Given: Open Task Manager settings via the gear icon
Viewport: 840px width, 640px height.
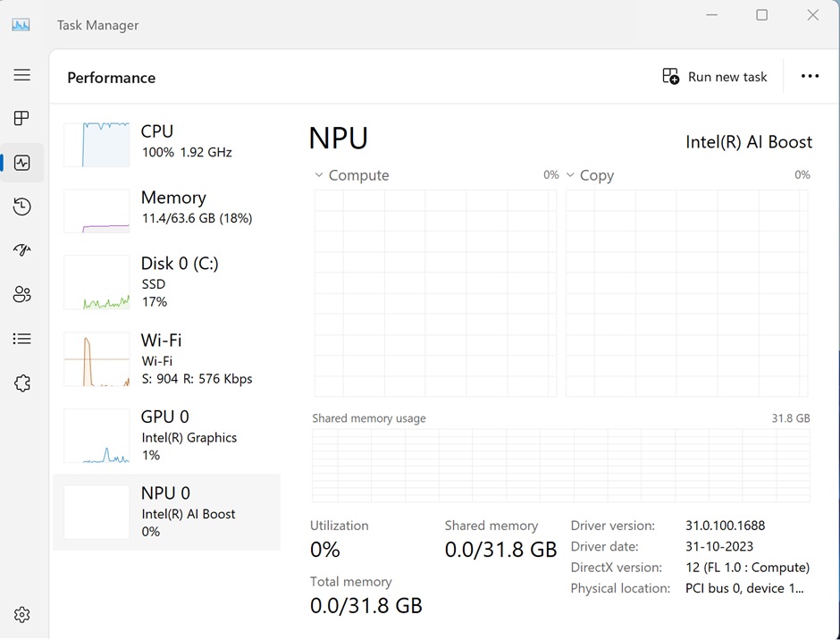Looking at the screenshot, I should 22,614.
